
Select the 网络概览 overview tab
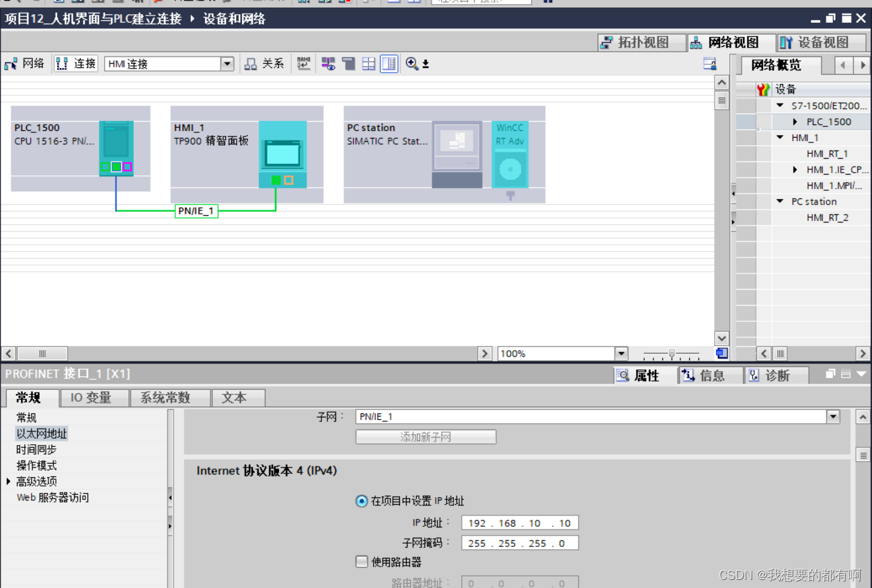781,65
